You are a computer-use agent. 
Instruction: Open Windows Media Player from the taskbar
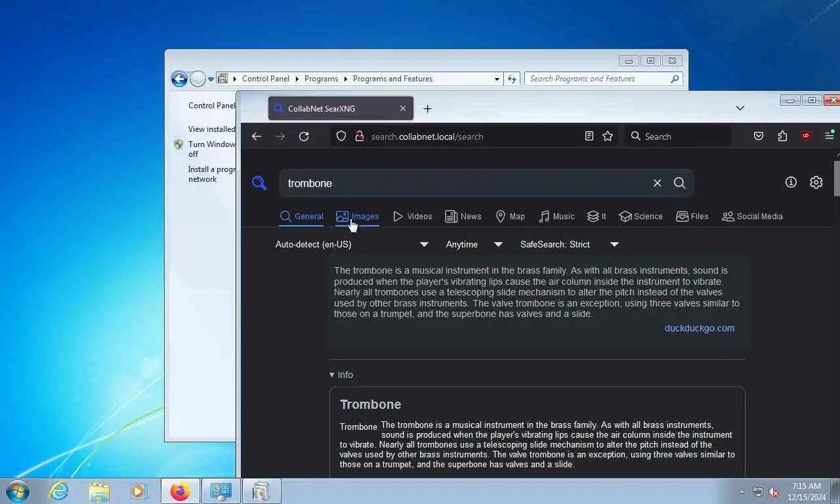point(139,491)
